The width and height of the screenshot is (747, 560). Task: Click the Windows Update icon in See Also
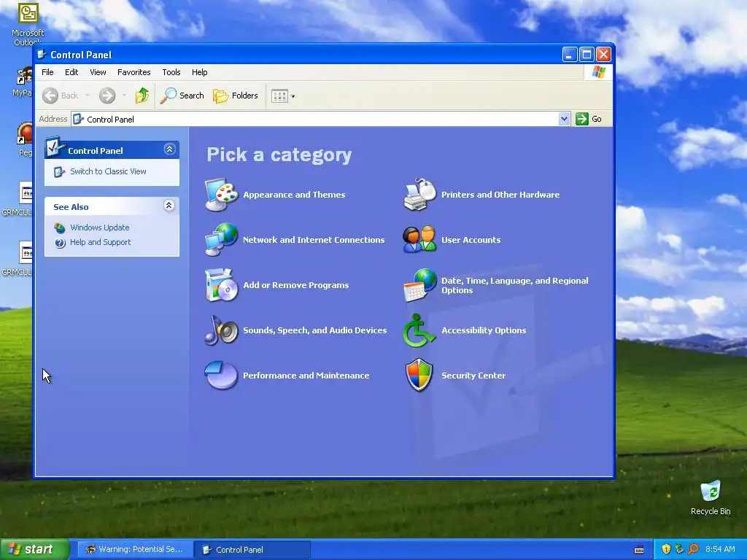(60, 228)
